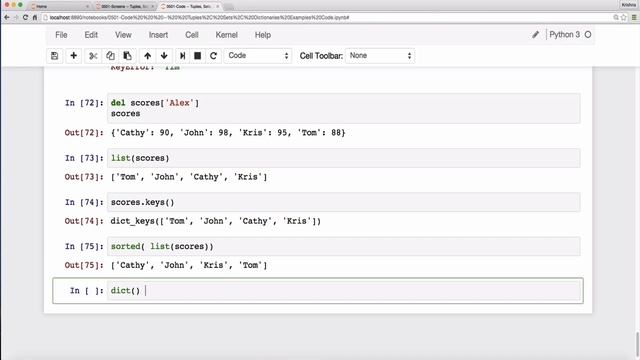640x360 pixels.
Task: Switch to the 0501-Screens browser tab
Action: 124,6
